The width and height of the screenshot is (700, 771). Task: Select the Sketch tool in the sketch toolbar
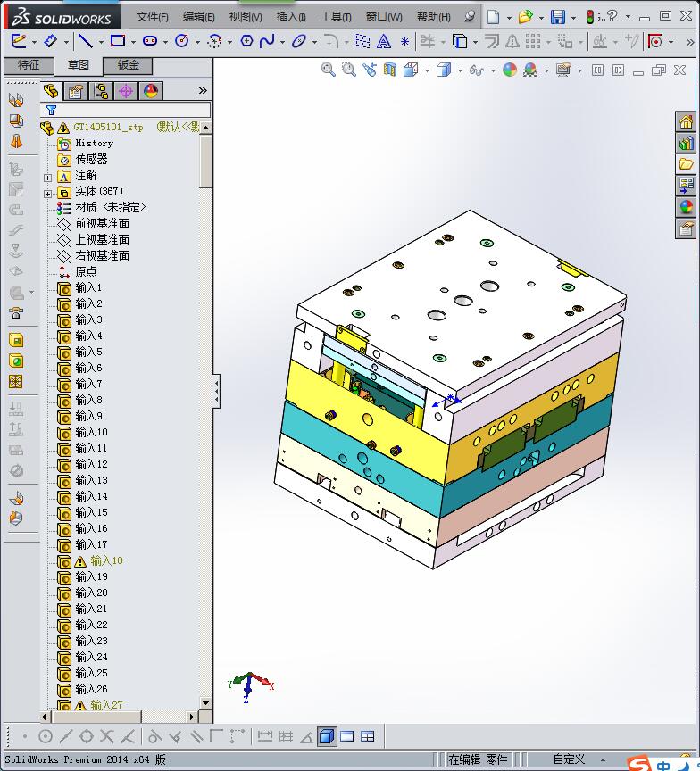(18, 41)
